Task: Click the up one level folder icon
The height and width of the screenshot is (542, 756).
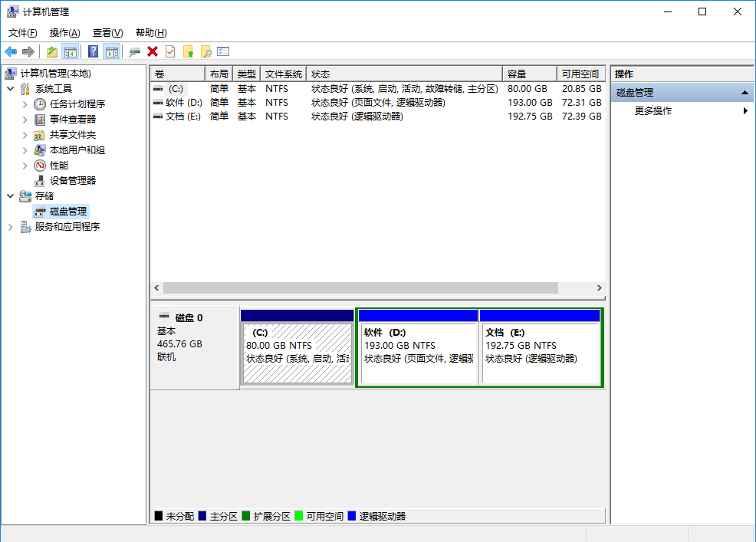Action: 51,51
